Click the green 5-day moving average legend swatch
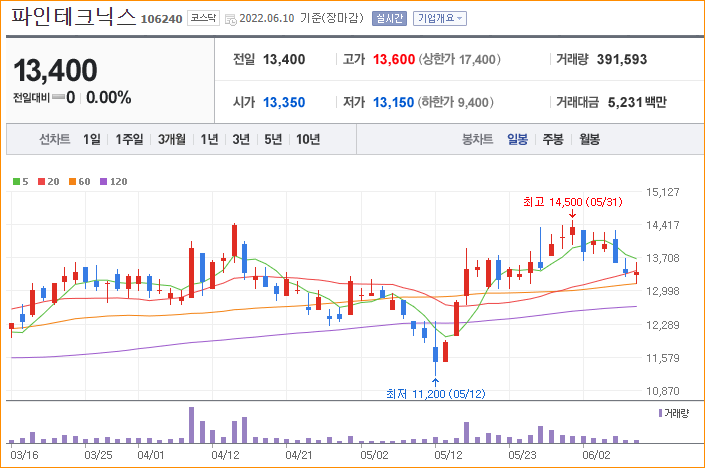This screenshot has height=468, width=705. (x=16, y=182)
